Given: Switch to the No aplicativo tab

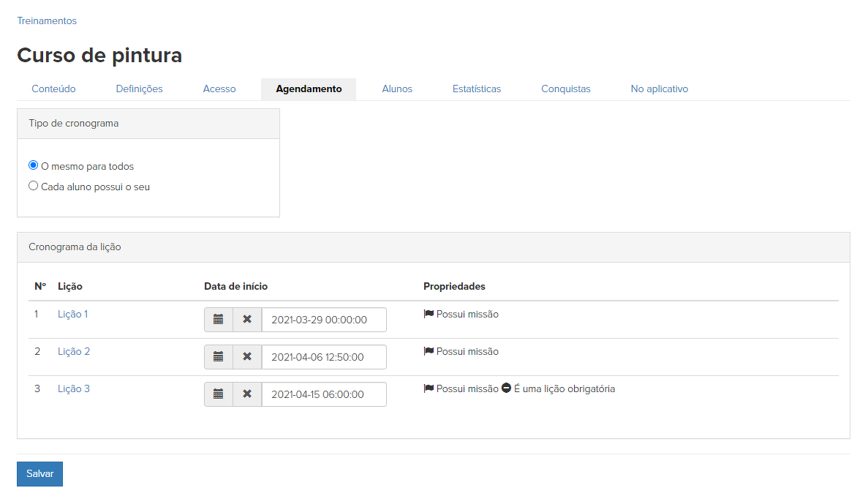Looking at the screenshot, I should [x=659, y=89].
